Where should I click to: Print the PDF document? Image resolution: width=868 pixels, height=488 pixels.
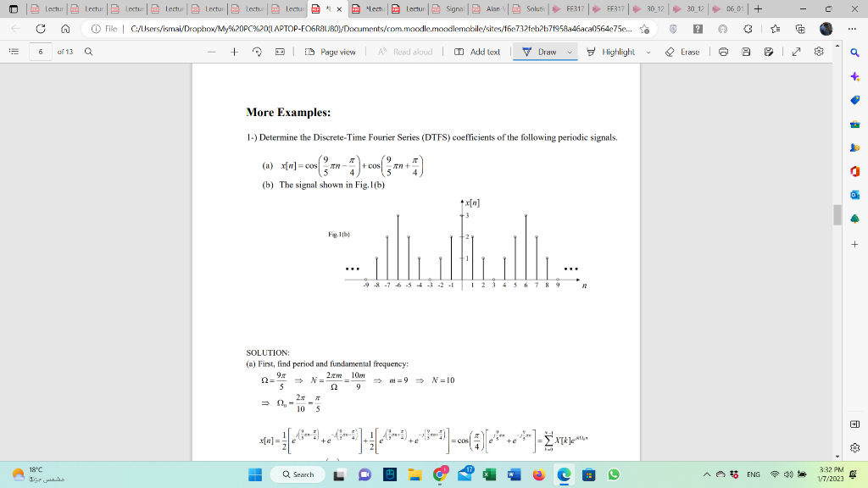tap(723, 52)
